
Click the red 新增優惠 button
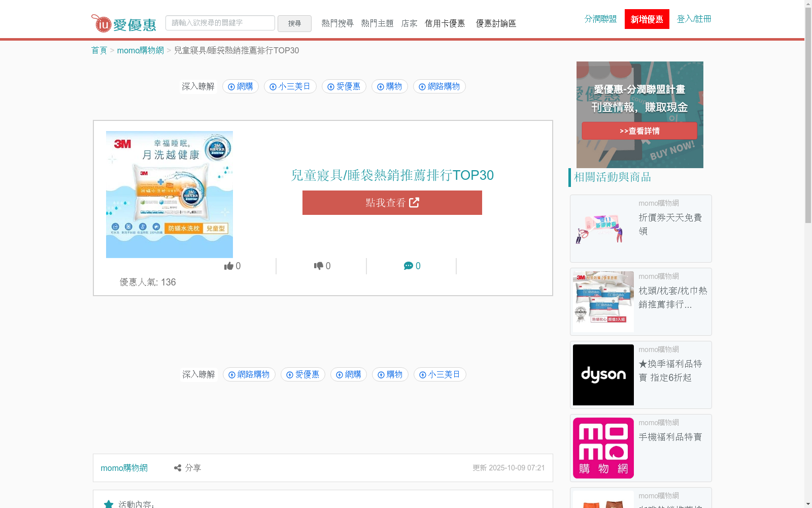point(647,19)
